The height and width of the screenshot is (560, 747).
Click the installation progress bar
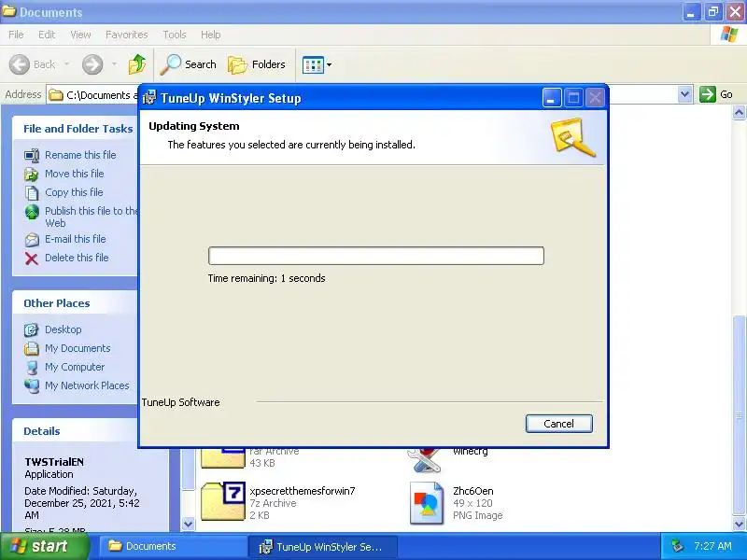point(376,256)
